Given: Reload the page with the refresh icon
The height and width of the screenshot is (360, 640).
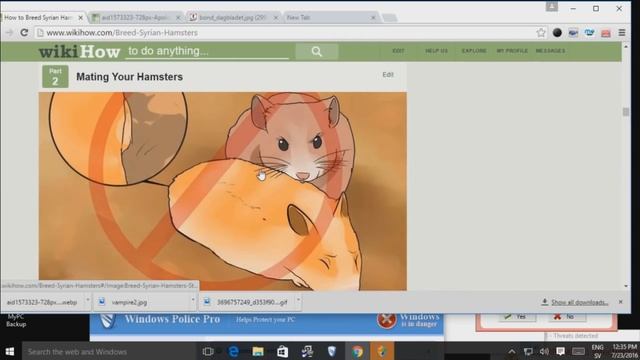Looking at the screenshot, I should 24,33.
